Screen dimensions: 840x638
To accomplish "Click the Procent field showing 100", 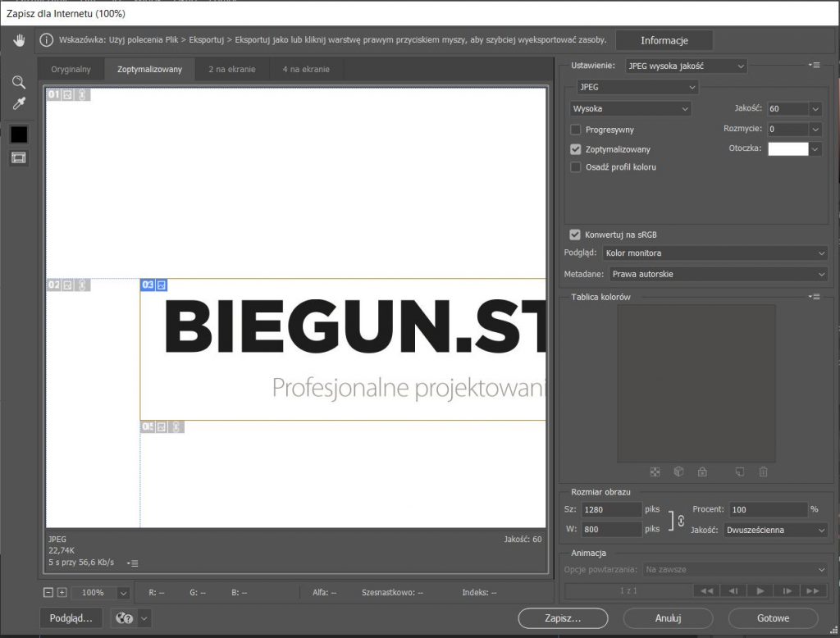I will (768, 509).
